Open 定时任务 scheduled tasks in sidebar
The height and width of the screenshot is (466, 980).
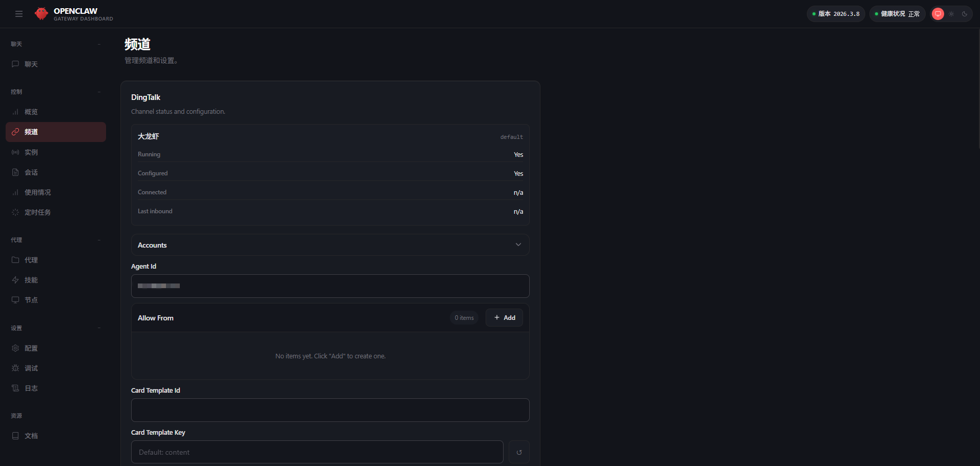pyautogui.click(x=56, y=212)
